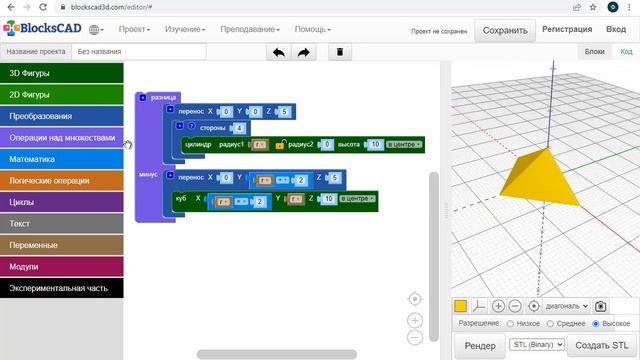Zoom out the 3D render view
This screenshot has width=640, height=360.
point(515,306)
